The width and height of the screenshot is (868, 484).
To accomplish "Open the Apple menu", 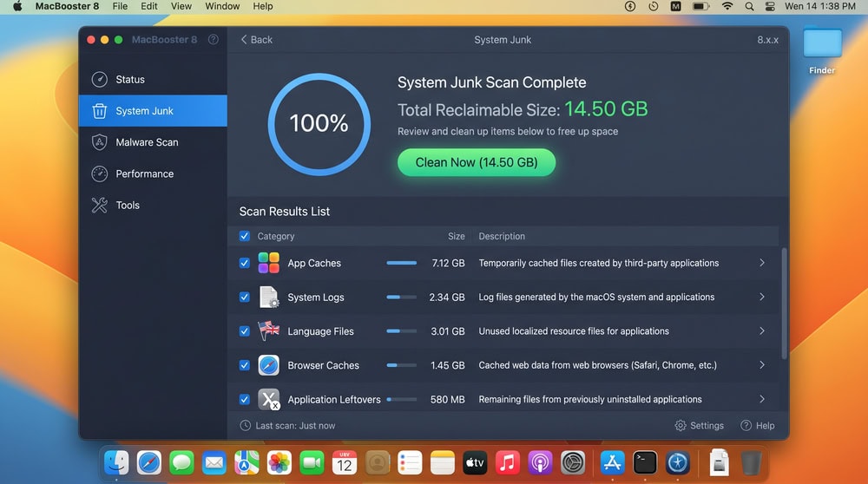I will [x=17, y=6].
